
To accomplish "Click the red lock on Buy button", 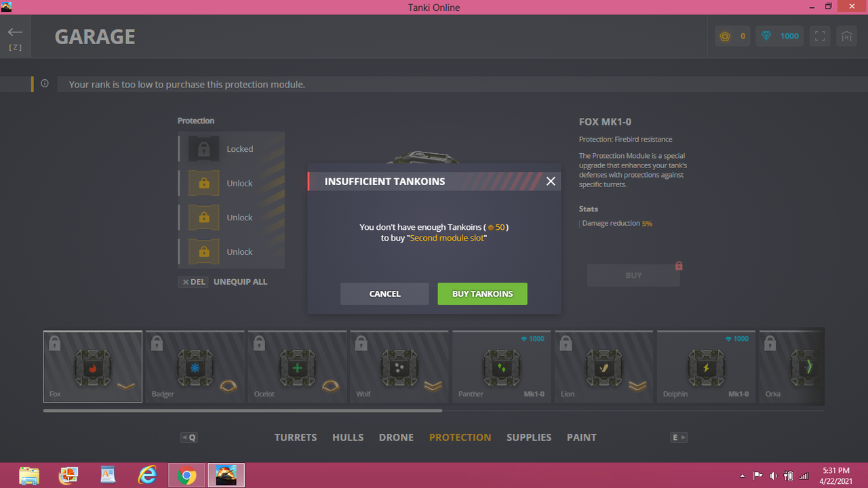I will (679, 266).
